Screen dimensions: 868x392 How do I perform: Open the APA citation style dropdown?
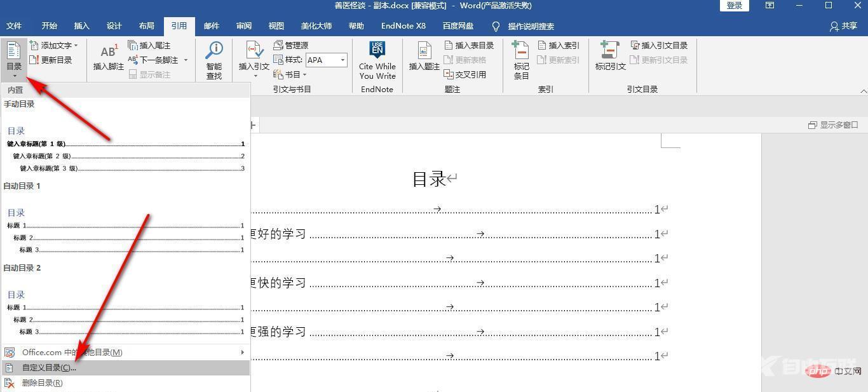tap(343, 60)
